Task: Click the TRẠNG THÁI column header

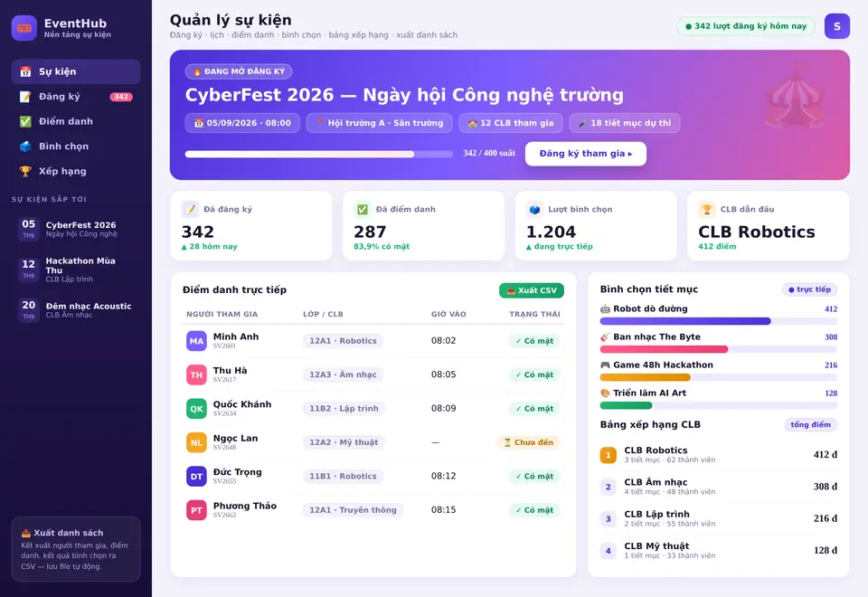Action: click(x=534, y=314)
